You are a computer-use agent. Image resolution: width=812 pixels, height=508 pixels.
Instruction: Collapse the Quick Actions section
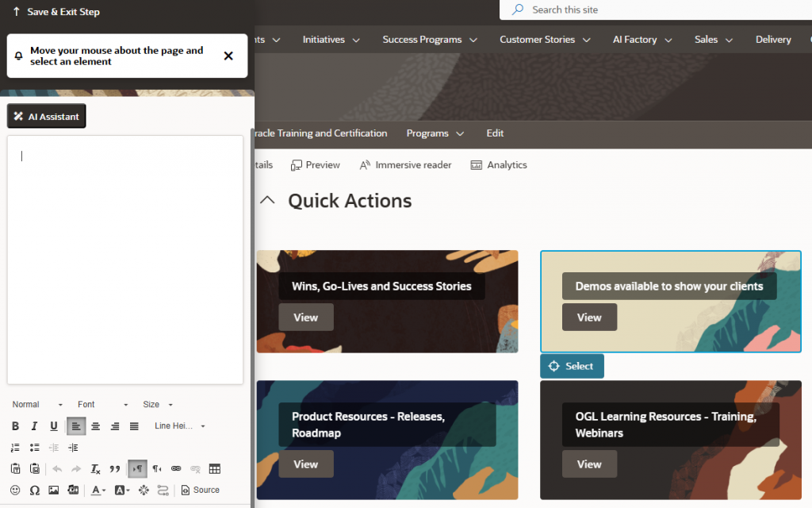pyautogui.click(x=267, y=200)
